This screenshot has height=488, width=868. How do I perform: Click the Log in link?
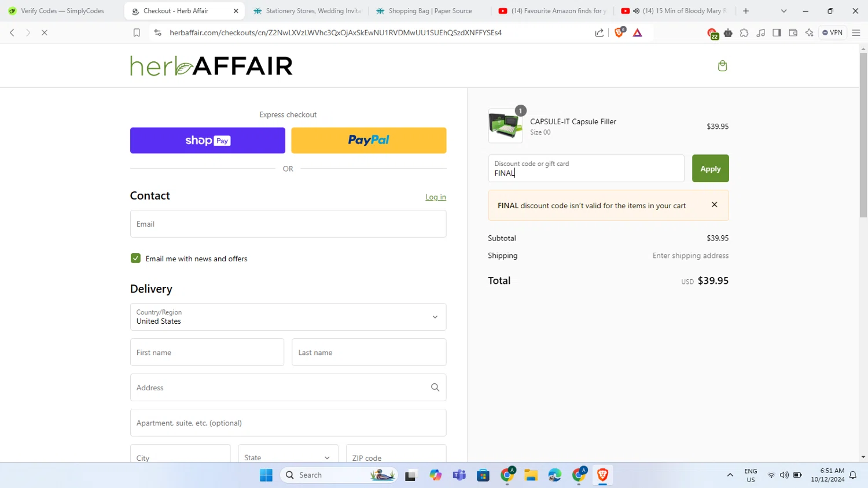point(436,197)
